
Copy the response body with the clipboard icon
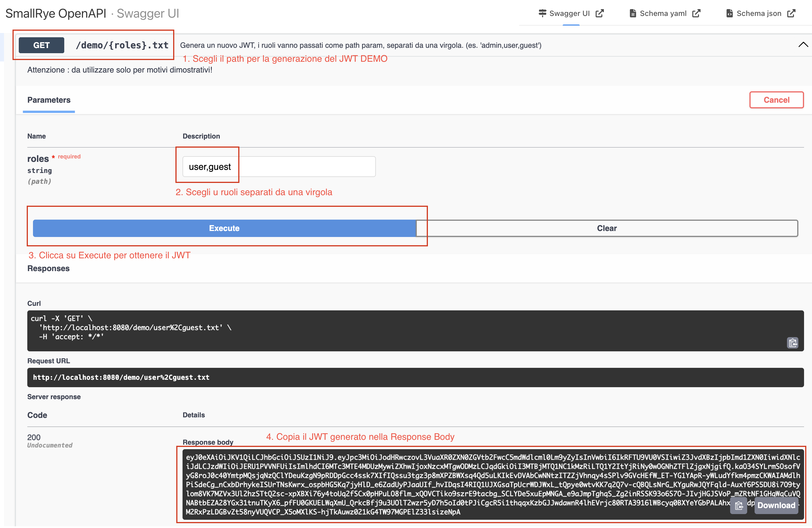738,506
